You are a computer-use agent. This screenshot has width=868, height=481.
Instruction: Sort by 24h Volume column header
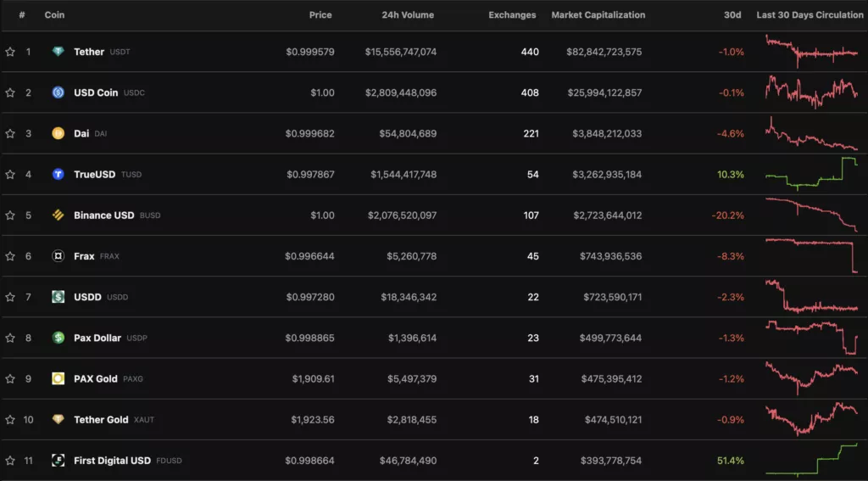(409, 14)
